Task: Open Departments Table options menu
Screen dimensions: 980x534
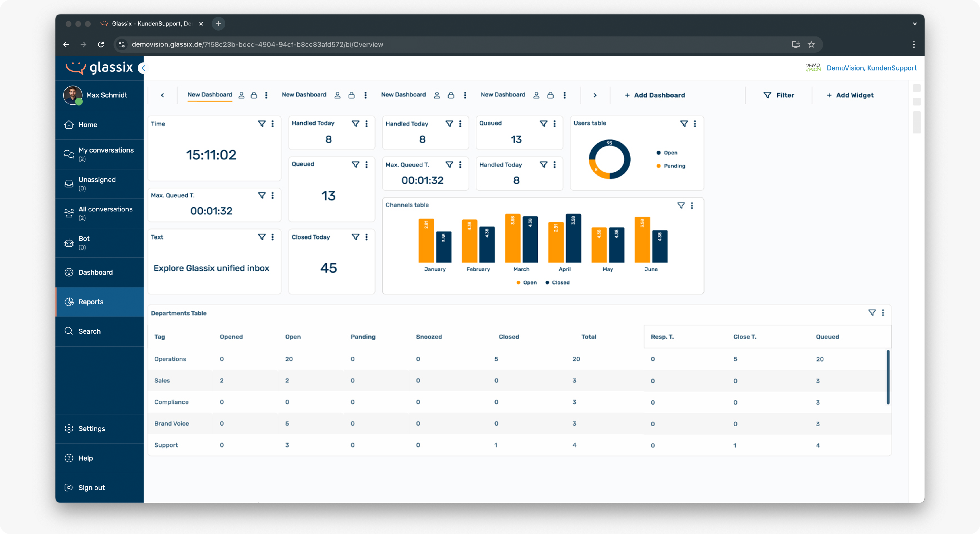Action: [x=883, y=312]
